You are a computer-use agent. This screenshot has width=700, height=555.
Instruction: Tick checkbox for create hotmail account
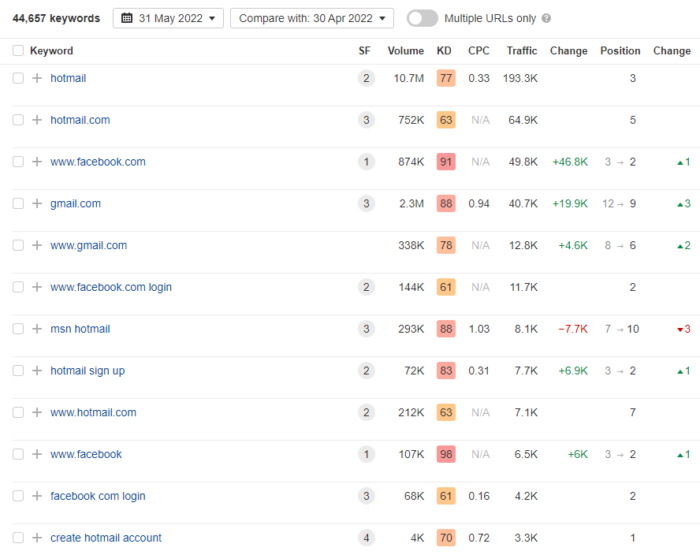coord(18,538)
